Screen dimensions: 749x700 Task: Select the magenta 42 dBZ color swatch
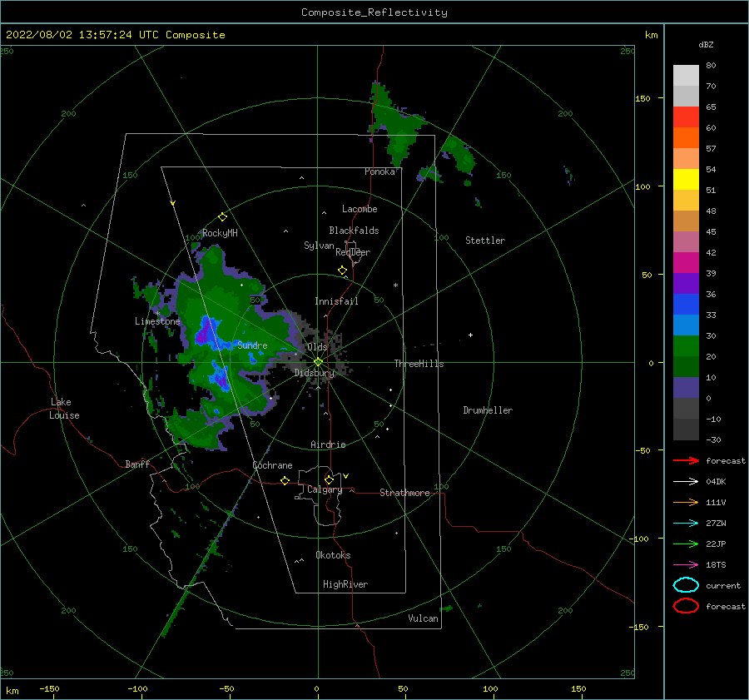pos(686,262)
